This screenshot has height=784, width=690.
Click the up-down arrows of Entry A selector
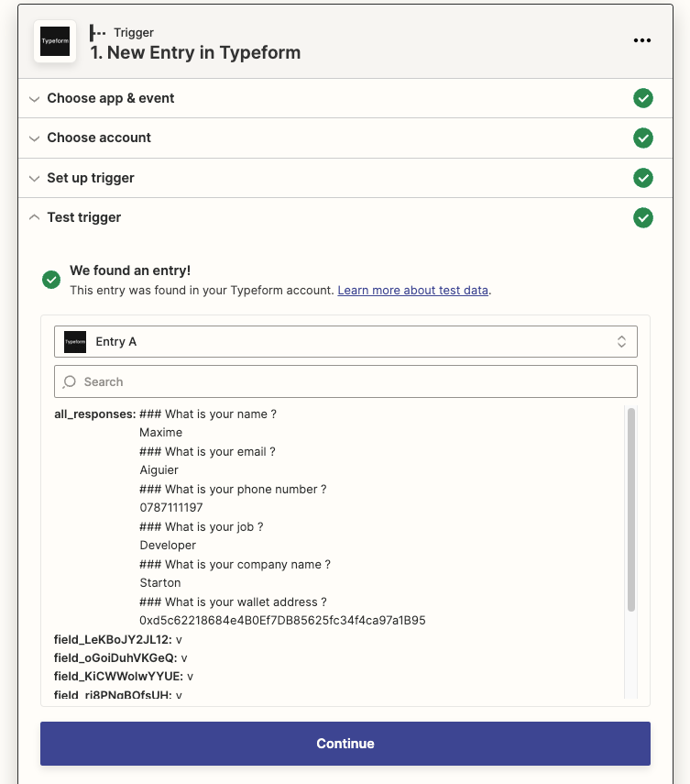(x=621, y=341)
